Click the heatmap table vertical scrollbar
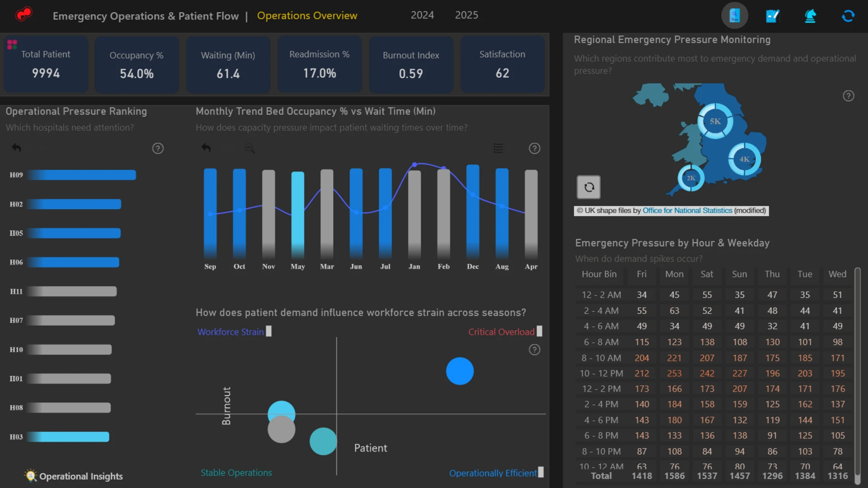Screen dimensions: 868x488 click(x=857, y=375)
